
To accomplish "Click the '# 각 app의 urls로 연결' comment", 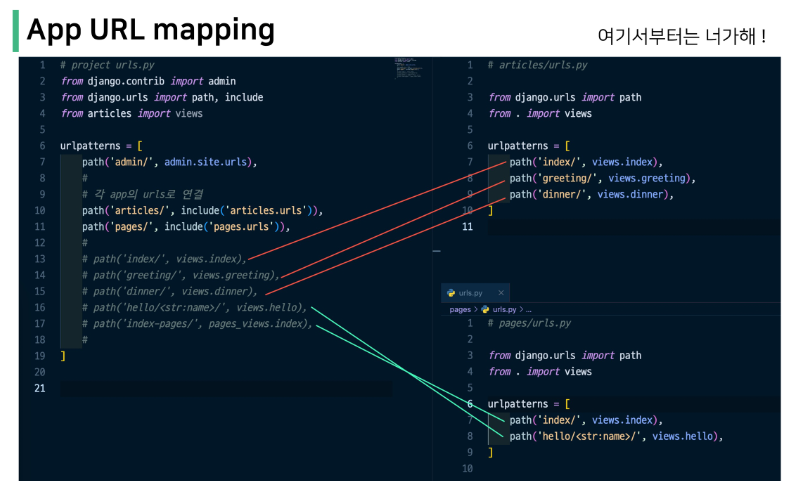I will click(143, 194).
